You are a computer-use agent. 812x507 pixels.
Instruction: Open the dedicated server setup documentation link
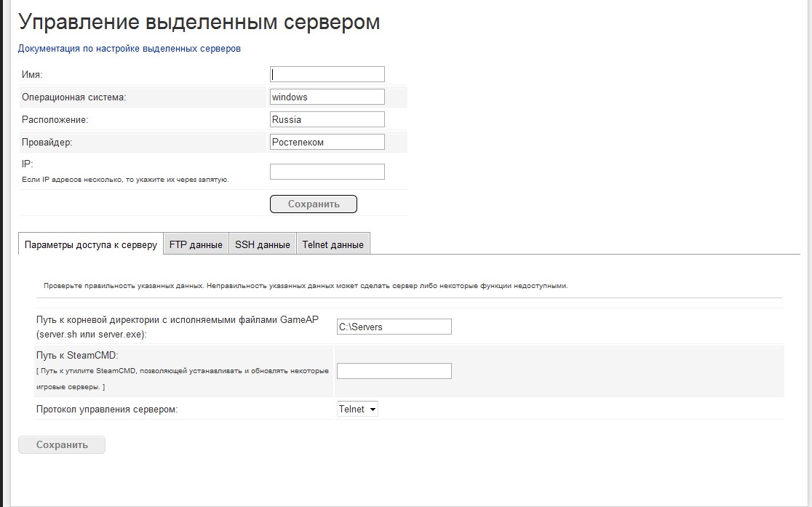click(129, 49)
